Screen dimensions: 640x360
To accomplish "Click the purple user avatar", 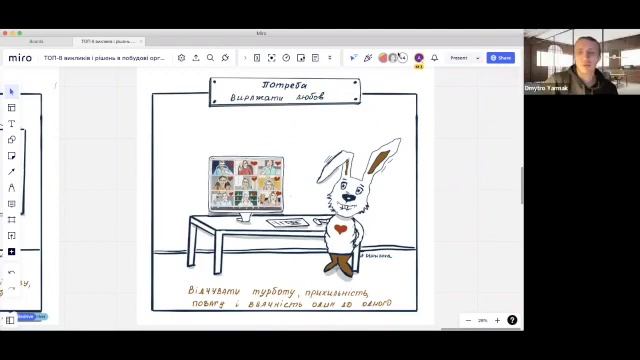I will [419, 58].
